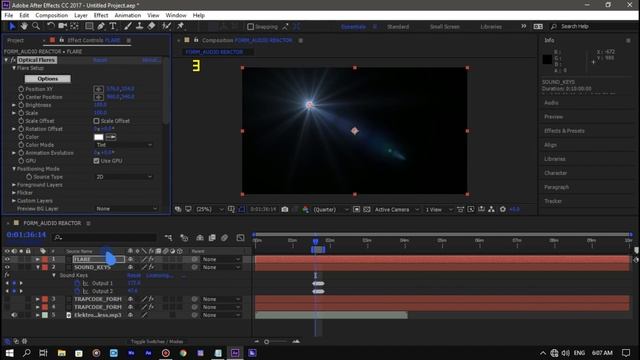Enable the Scale Offset checkbox
The image size is (640, 360).
click(96, 121)
